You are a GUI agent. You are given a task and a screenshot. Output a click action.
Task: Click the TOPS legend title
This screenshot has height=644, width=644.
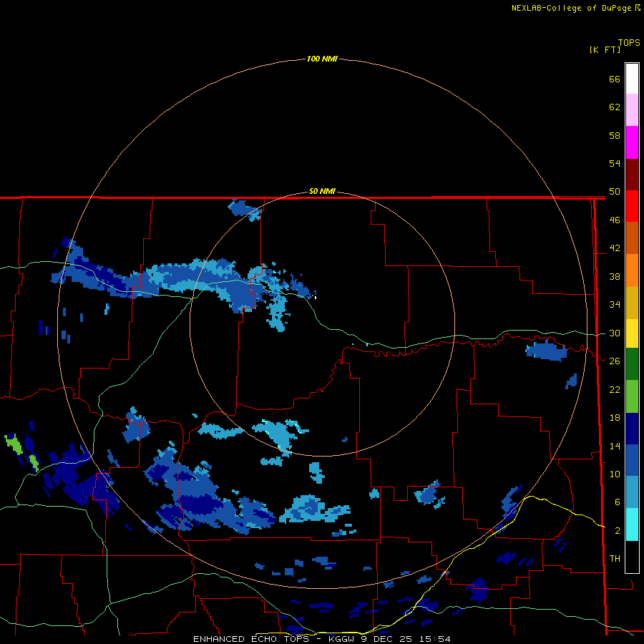point(629,42)
